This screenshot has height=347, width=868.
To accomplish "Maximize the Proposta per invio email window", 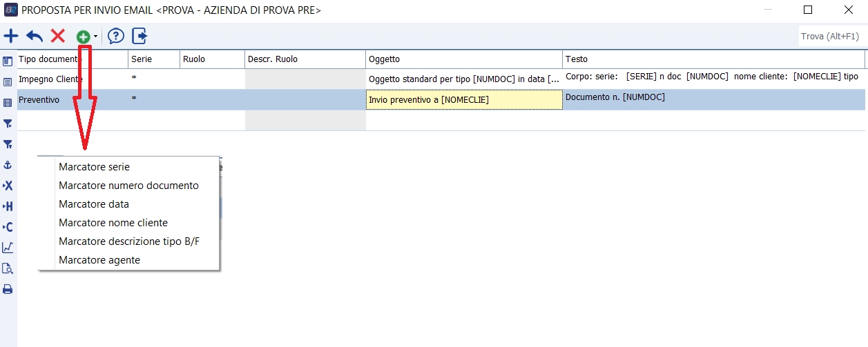I will (x=808, y=10).
